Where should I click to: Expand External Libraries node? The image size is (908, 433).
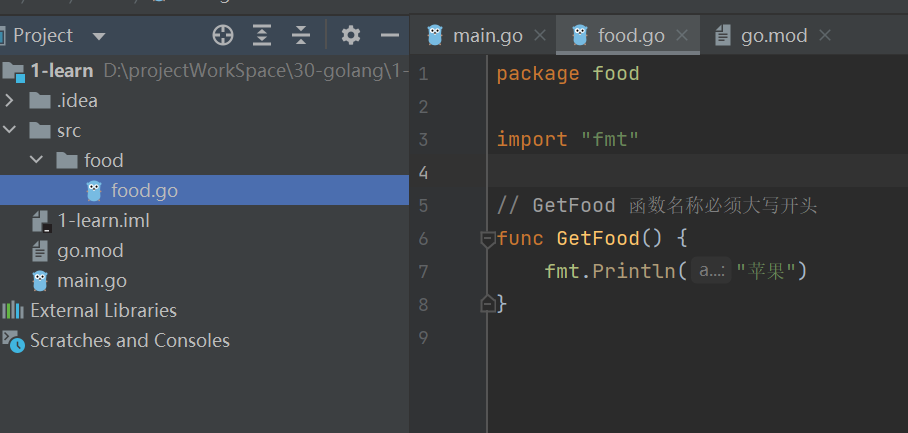pos(103,311)
